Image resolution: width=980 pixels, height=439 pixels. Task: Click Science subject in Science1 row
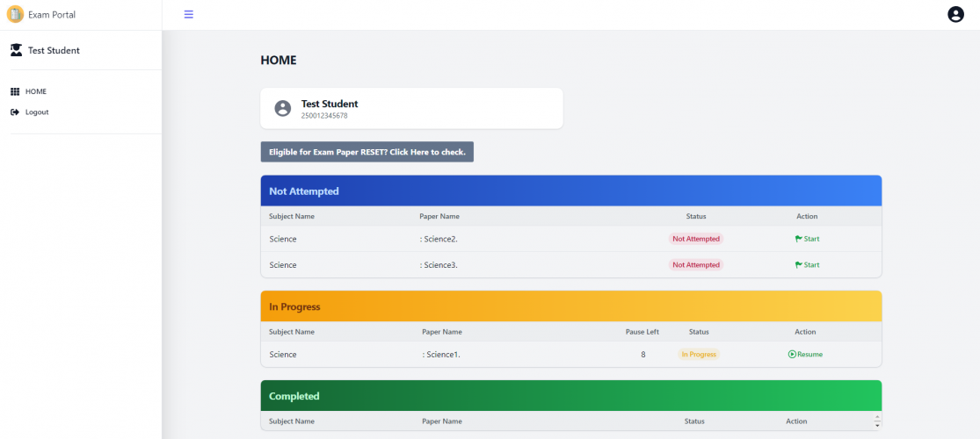(282, 355)
